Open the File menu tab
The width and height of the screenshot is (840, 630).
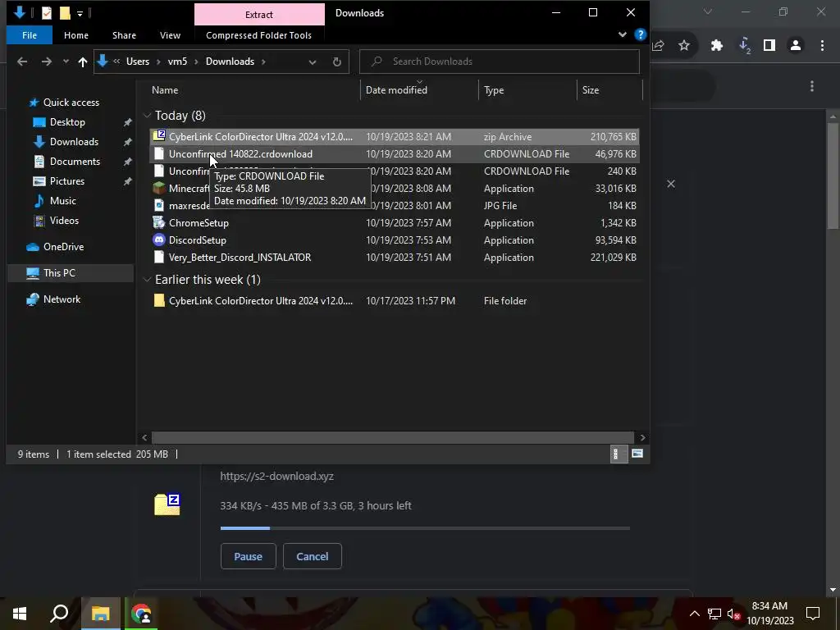pyautogui.click(x=30, y=35)
